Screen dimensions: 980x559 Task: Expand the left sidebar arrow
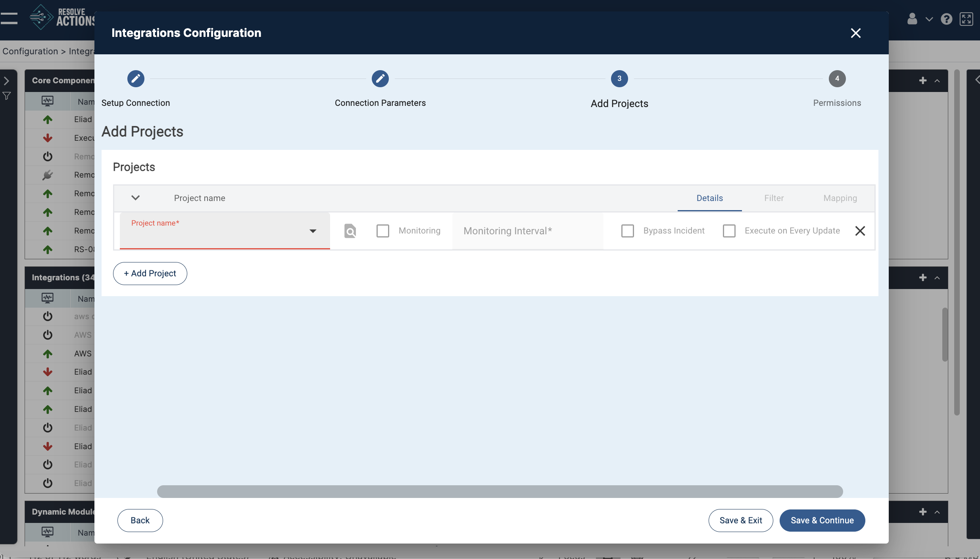[x=6, y=81]
